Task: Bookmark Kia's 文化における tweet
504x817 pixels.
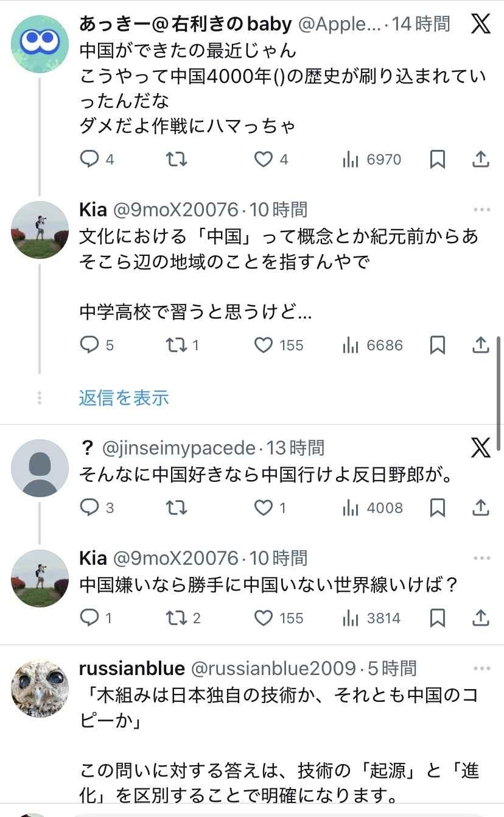Action: (x=437, y=345)
